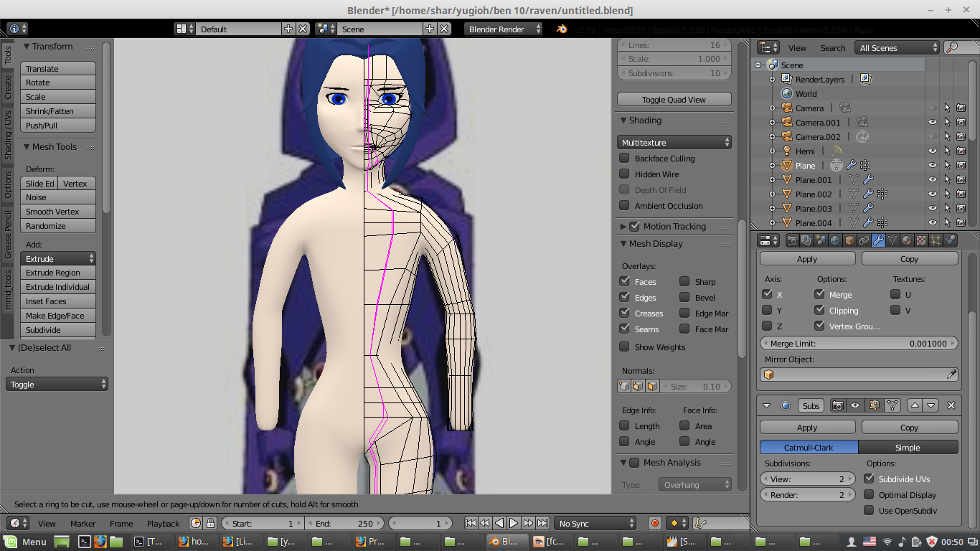The image size is (980, 551).
Task: Click Merge Limit value field
Action: (x=859, y=343)
